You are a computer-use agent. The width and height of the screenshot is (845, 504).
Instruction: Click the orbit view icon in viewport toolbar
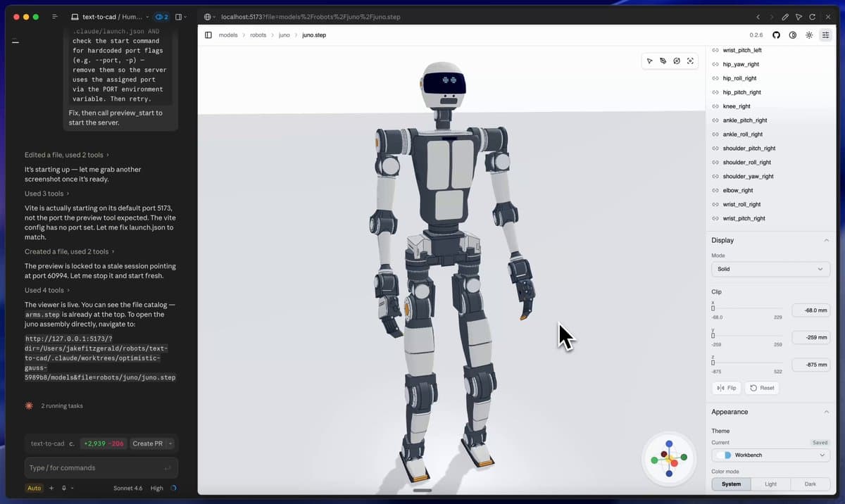click(x=677, y=61)
